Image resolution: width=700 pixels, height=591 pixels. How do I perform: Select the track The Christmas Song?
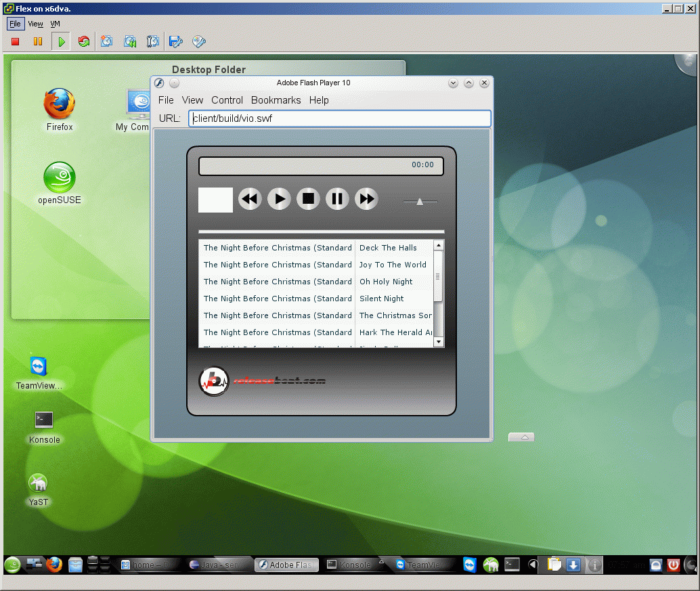(395, 315)
